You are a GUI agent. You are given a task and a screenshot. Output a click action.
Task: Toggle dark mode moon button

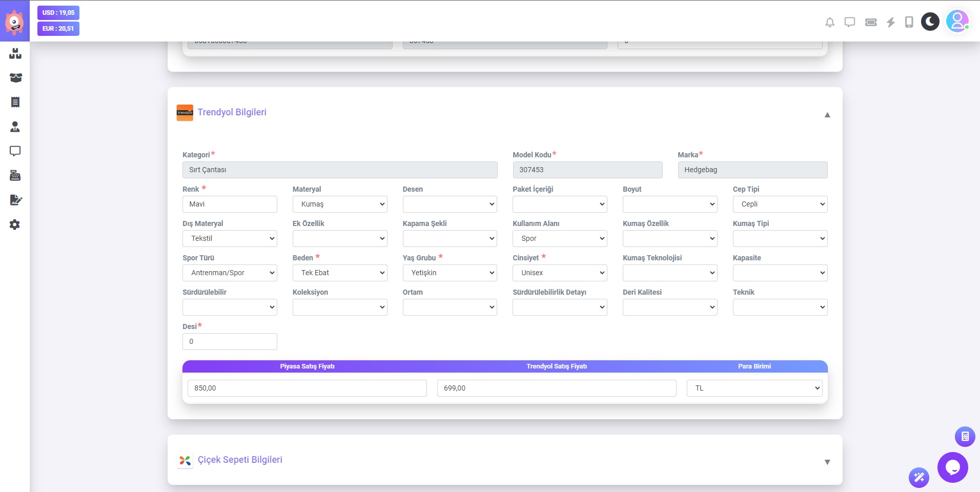coord(930,22)
